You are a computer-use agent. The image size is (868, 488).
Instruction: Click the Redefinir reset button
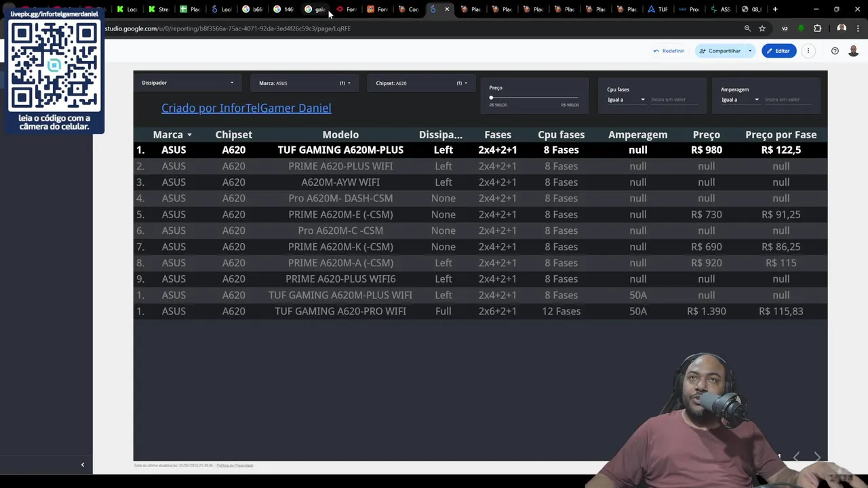(669, 51)
